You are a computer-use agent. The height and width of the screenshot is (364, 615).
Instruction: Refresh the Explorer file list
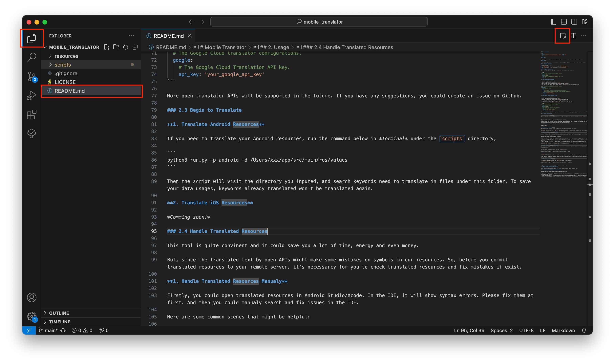[125, 47]
